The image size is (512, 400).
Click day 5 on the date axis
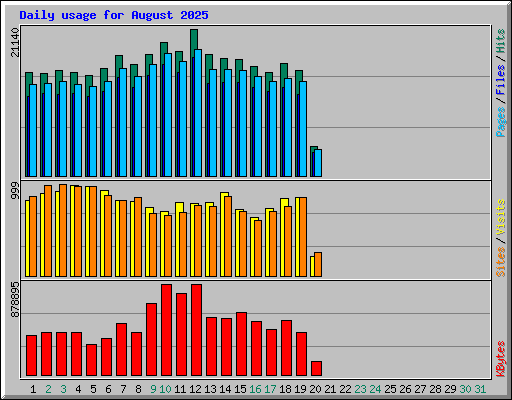[x=93, y=389]
